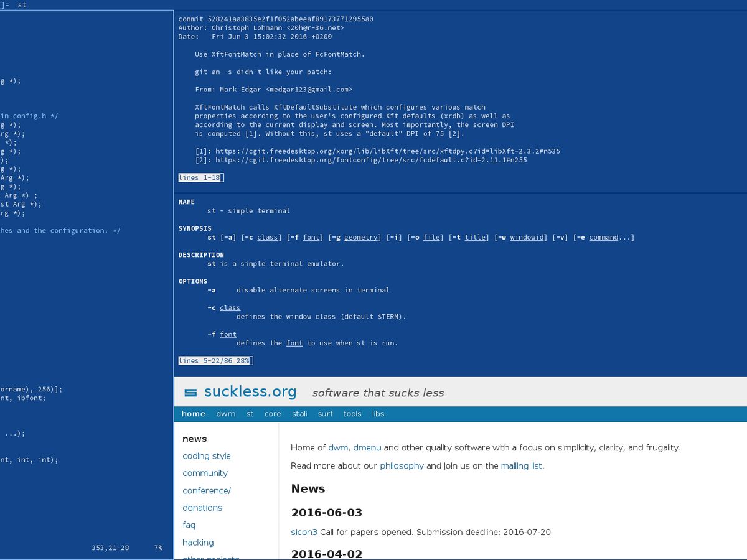The height and width of the screenshot is (560, 747).
Task: Open the core tab in navigation bar
Action: [273, 414]
